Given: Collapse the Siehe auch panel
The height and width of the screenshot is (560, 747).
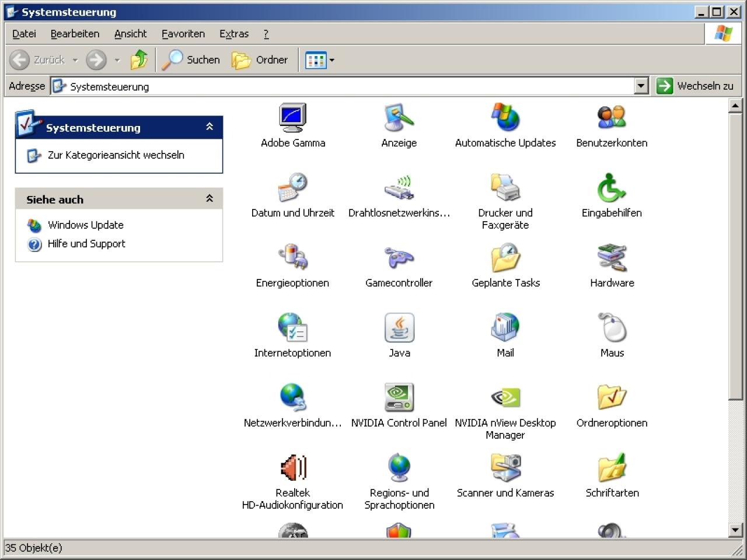Looking at the screenshot, I should [210, 199].
